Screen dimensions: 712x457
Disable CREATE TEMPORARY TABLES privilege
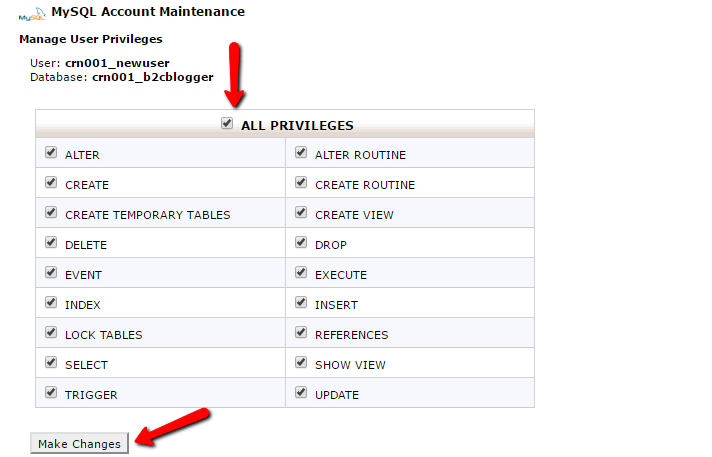pyautogui.click(x=51, y=212)
